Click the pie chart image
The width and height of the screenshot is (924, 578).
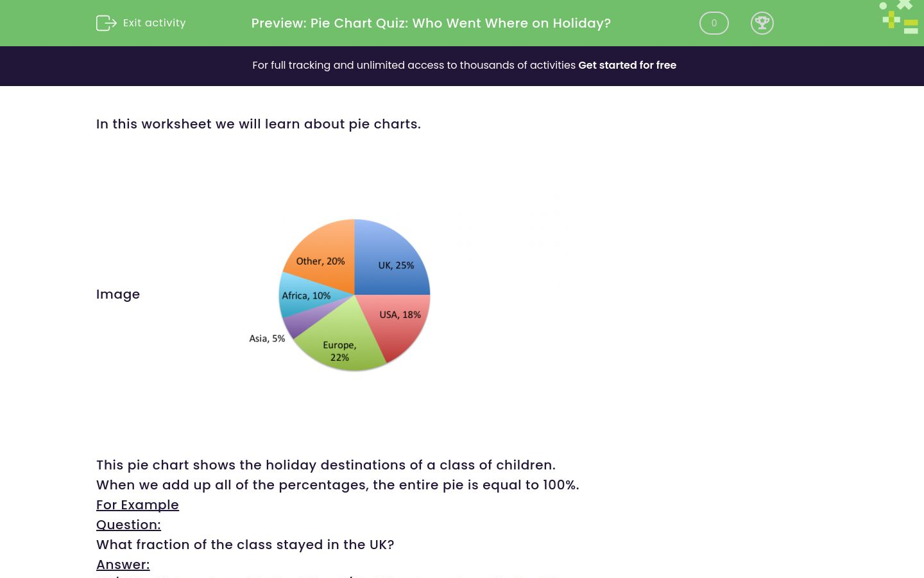[354, 295]
